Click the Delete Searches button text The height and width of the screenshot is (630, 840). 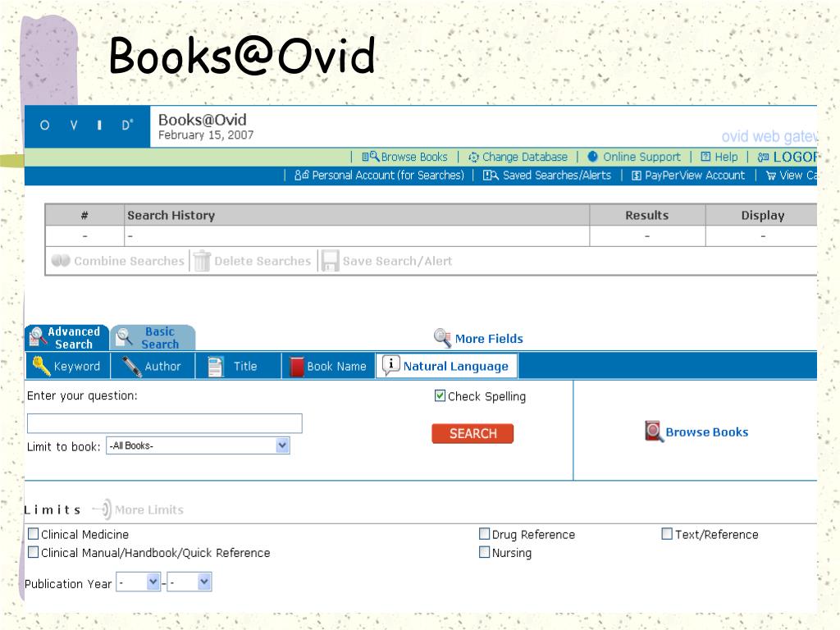(262, 261)
